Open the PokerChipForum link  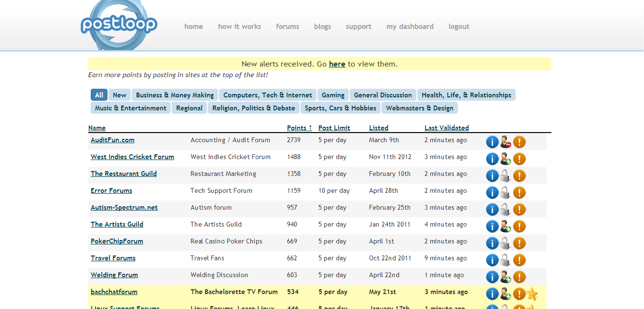click(x=117, y=241)
